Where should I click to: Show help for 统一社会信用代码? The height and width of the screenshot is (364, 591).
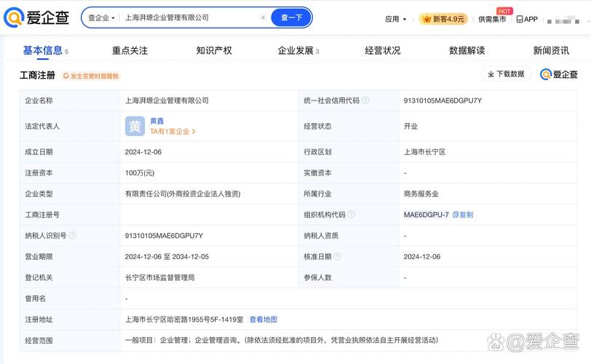(x=365, y=100)
